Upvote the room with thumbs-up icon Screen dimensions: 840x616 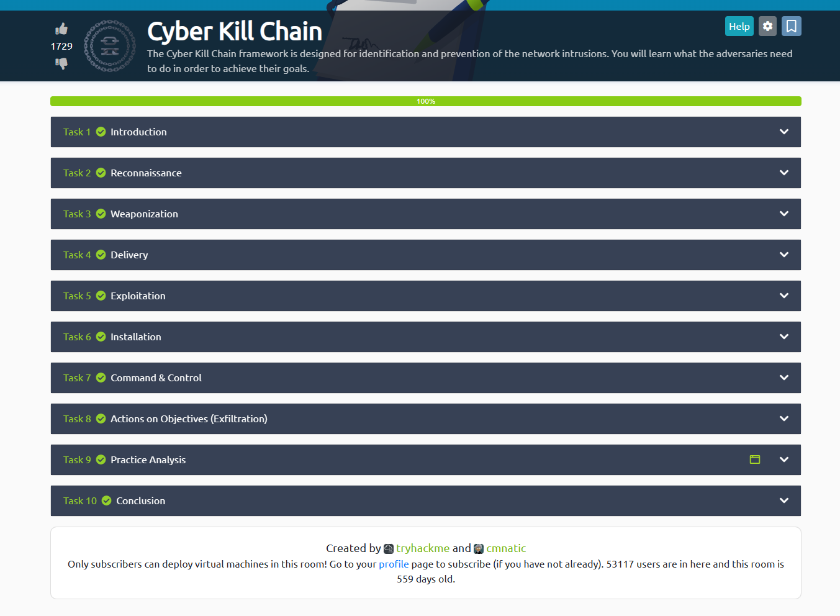pyautogui.click(x=61, y=29)
